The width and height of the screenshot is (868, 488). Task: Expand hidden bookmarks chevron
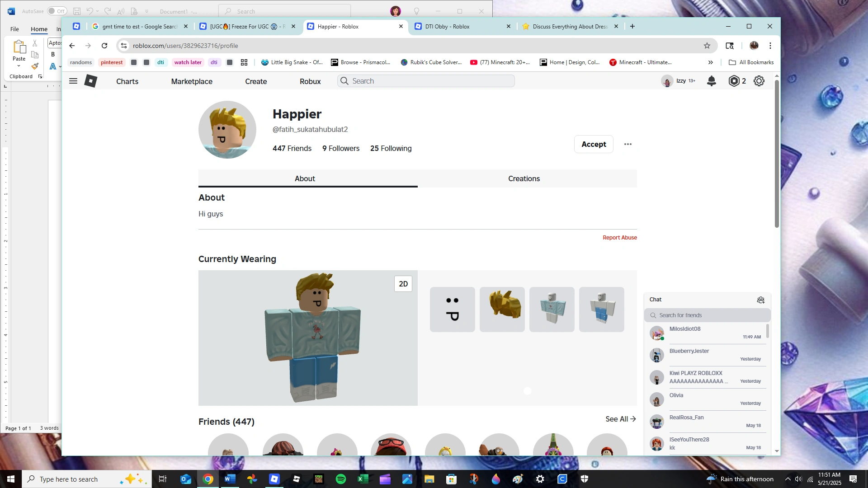711,62
